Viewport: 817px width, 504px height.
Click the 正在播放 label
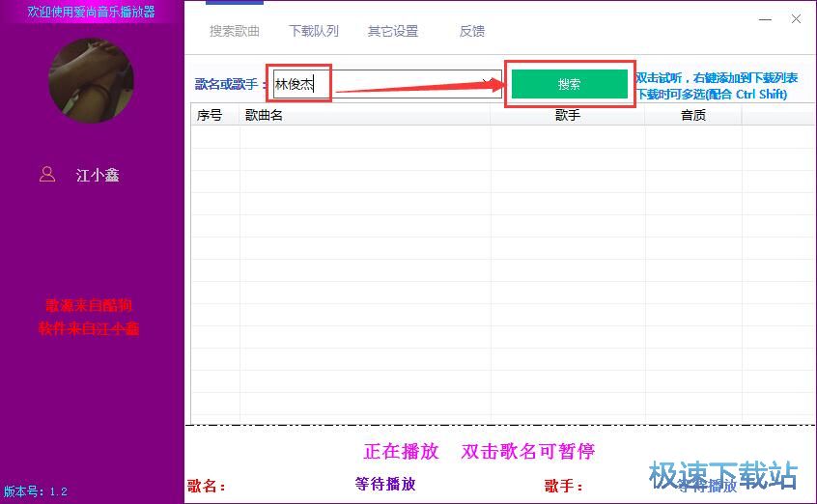(401, 451)
